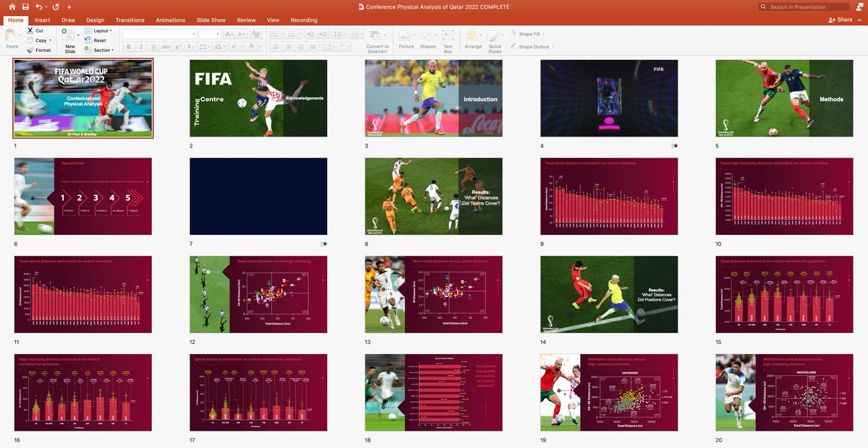
Task: Toggle Align Left paragraph alignment
Action: [x=276, y=47]
